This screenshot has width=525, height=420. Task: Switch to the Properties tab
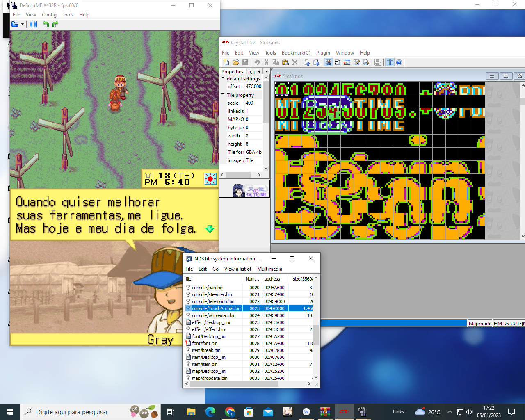pyautogui.click(x=232, y=72)
